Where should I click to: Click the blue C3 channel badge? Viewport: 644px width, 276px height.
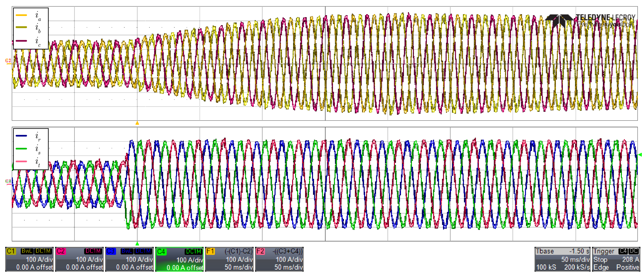[111, 251]
